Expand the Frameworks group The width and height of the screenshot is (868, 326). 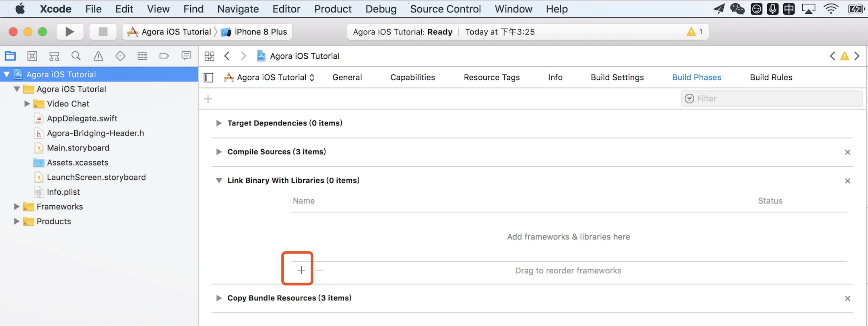(x=17, y=206)
